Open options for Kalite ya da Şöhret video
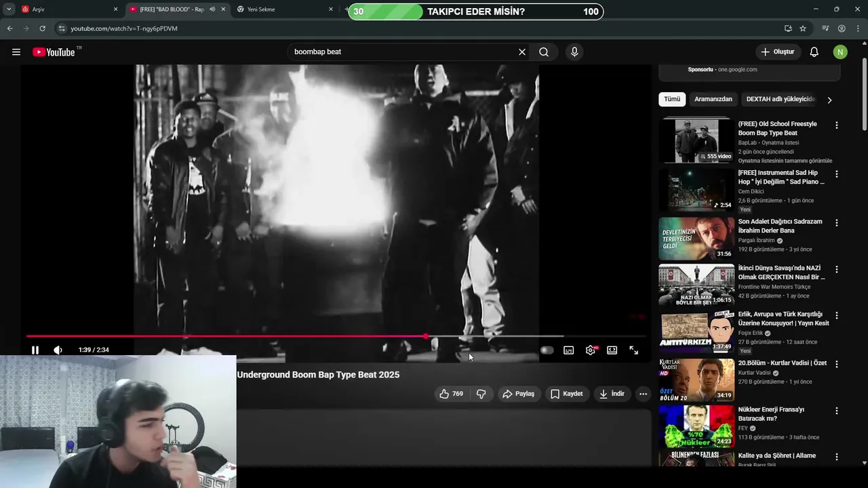This screenshot has width=868, height=488. [837, 457]
